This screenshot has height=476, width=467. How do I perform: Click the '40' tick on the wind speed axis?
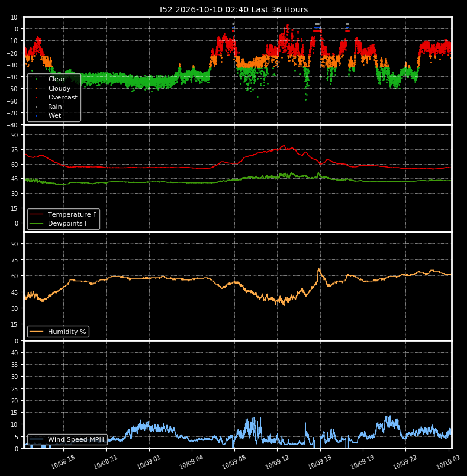[14, 353]
